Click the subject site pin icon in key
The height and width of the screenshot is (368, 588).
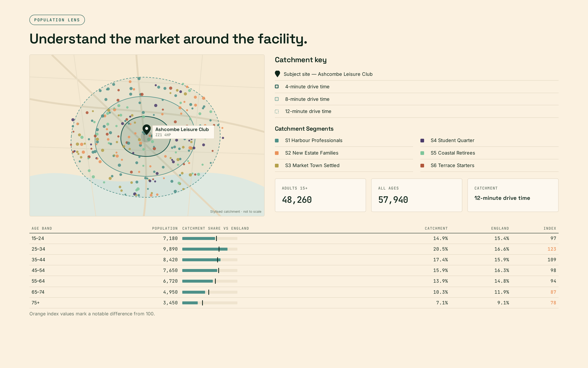(x=277, y=74)
